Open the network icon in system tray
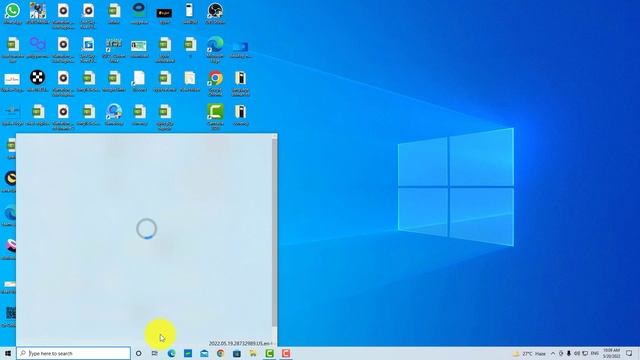The image size is (640, 360). click(585, 353)
